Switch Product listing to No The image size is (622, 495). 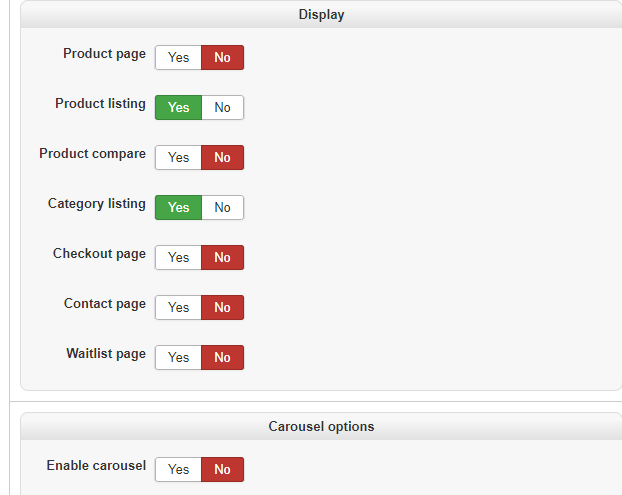pyautogui.click(x=222, y=108)
